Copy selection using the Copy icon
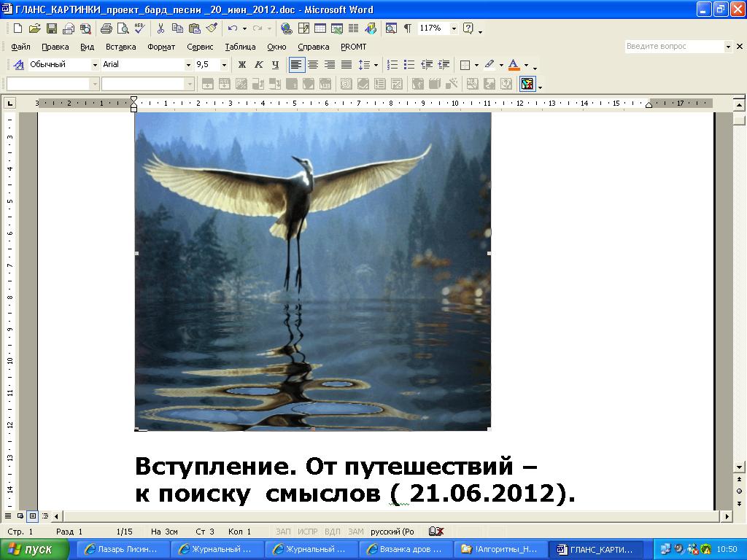 tap(177, 28)
